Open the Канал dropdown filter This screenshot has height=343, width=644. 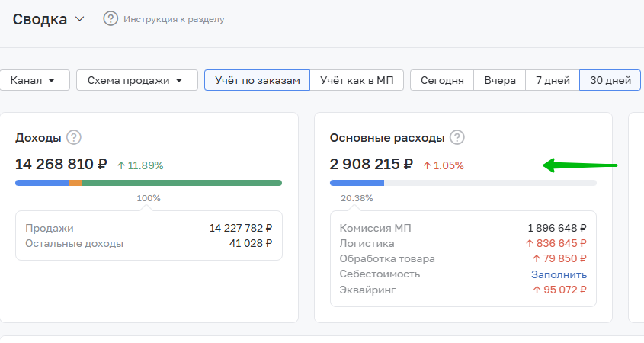[38, 80]
